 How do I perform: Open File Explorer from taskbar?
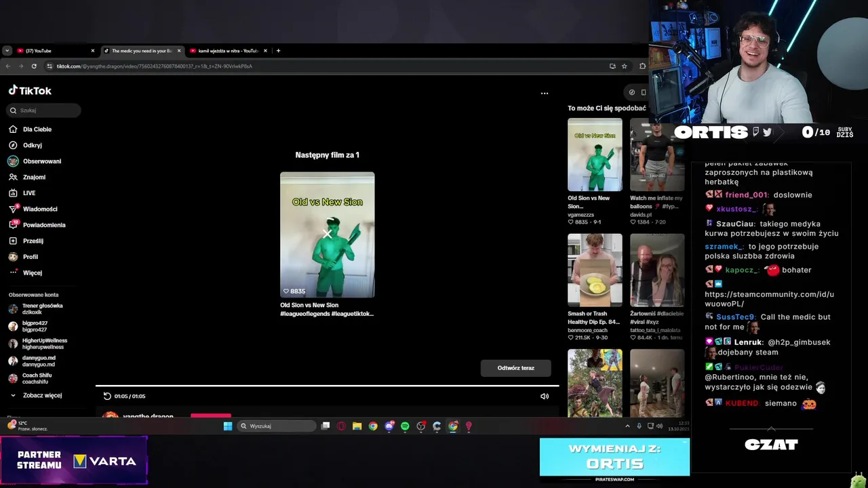357,426
